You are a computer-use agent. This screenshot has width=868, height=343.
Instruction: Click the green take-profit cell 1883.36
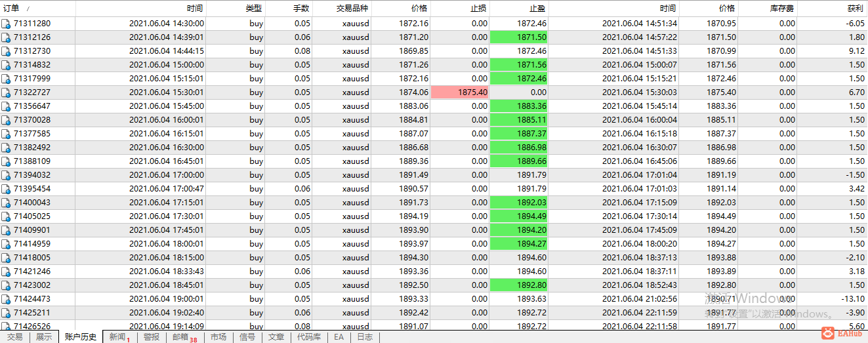click(519, 106)
